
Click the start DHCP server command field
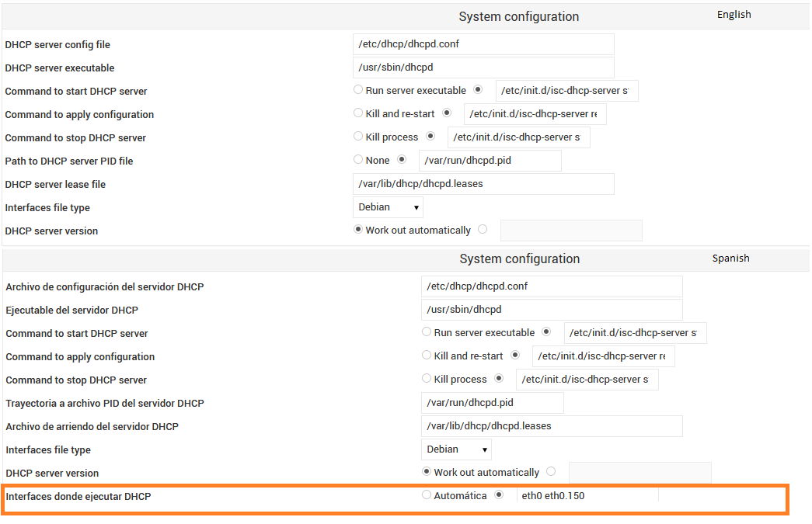click(x=566, y=90)
